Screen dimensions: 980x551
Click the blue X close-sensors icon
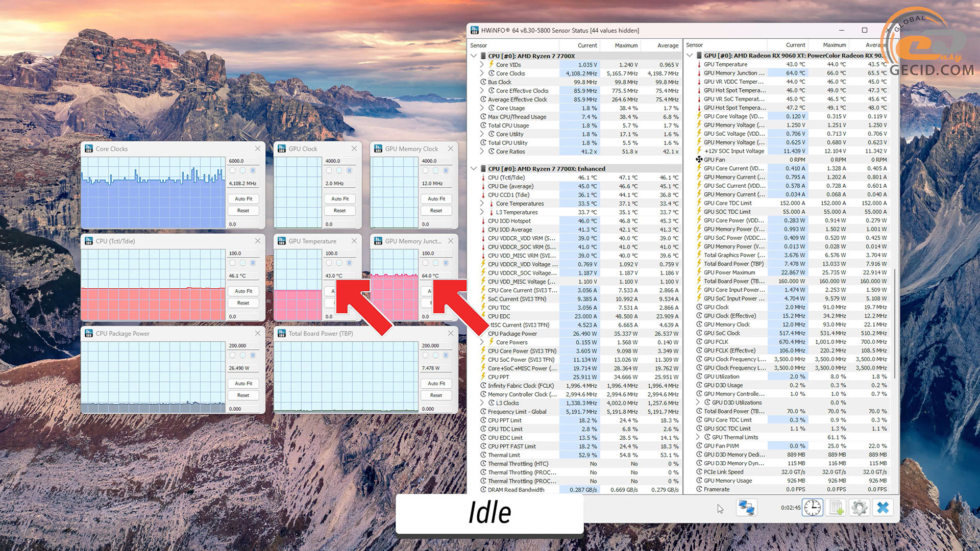[x=883, y=508]
